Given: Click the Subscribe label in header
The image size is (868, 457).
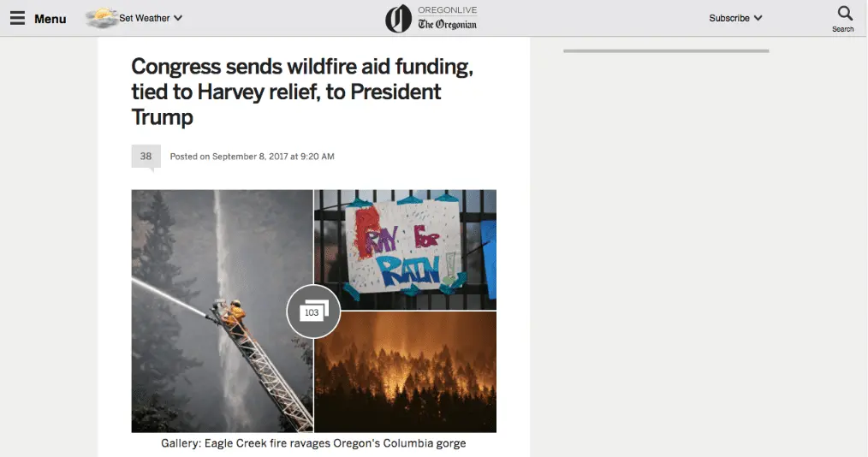Looking at the screenshot, I should pos(729,18).
